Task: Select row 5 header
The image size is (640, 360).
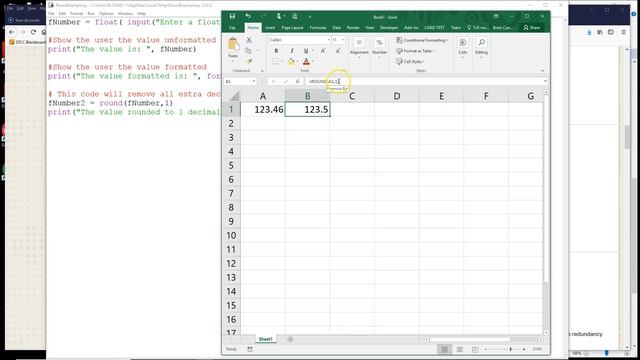Action: coord(231,165)
